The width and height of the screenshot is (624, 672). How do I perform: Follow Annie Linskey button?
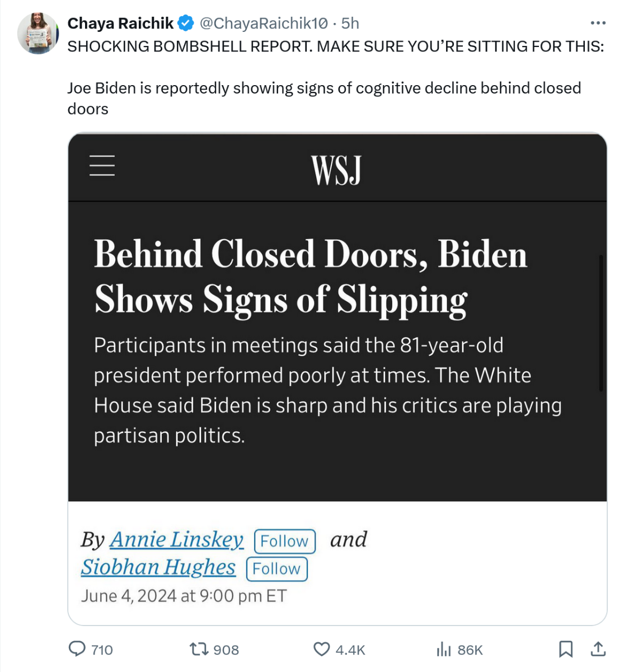tap(284, 541)
